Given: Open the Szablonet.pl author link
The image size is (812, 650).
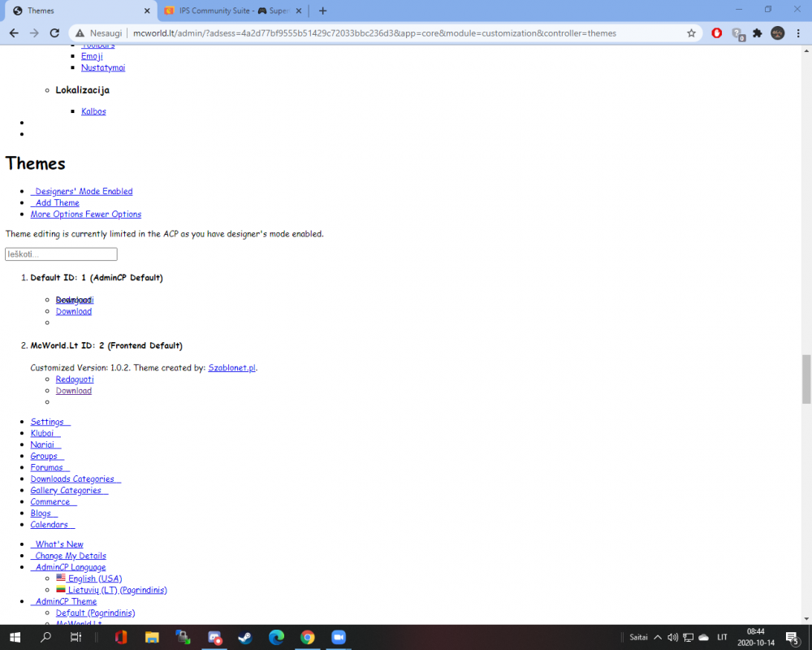Looking at the screenshot, I should 231,367.
